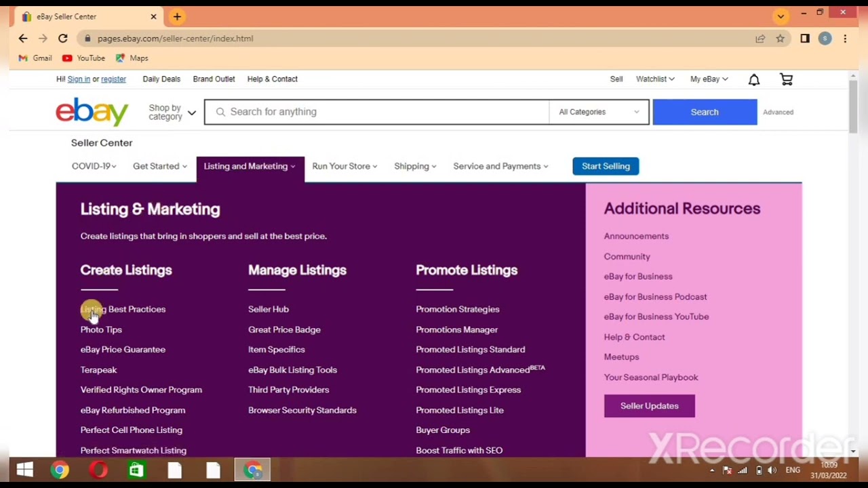Image resolution: width=868 pixels, height=488 pixels.
Task: Bookmark this page with the star icon
Action: tap(780, 39)
